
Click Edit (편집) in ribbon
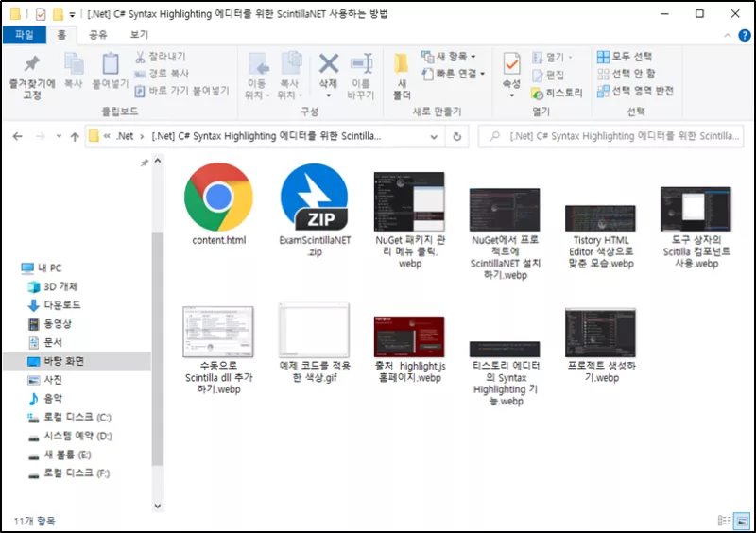548,75
